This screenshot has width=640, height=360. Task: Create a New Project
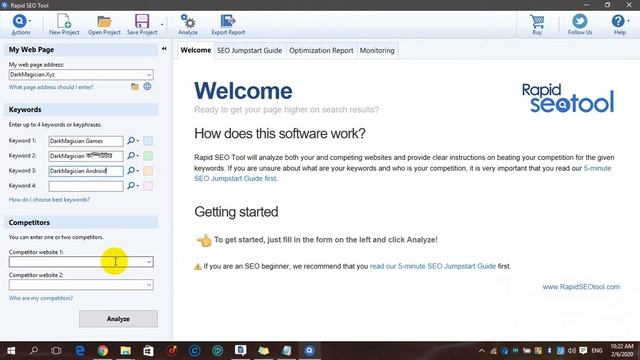click(64, 24)
